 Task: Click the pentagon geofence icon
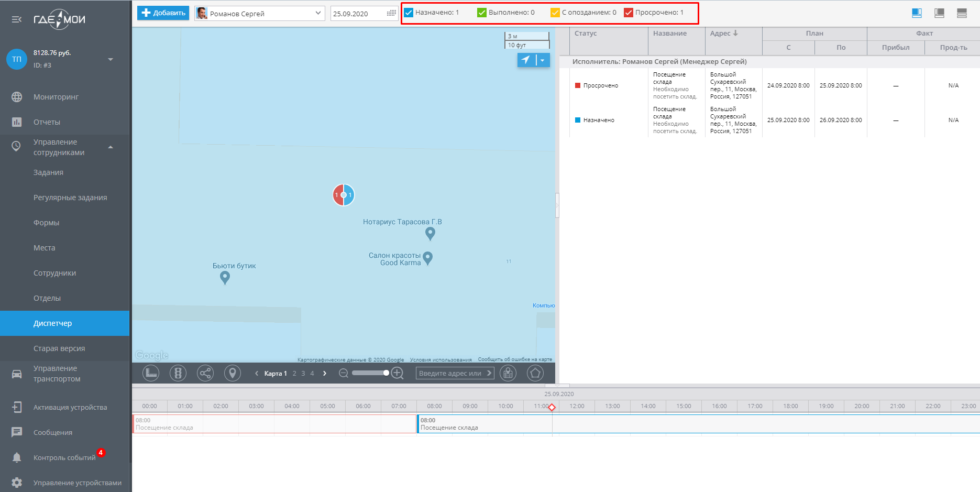click(x=535, y=373)
